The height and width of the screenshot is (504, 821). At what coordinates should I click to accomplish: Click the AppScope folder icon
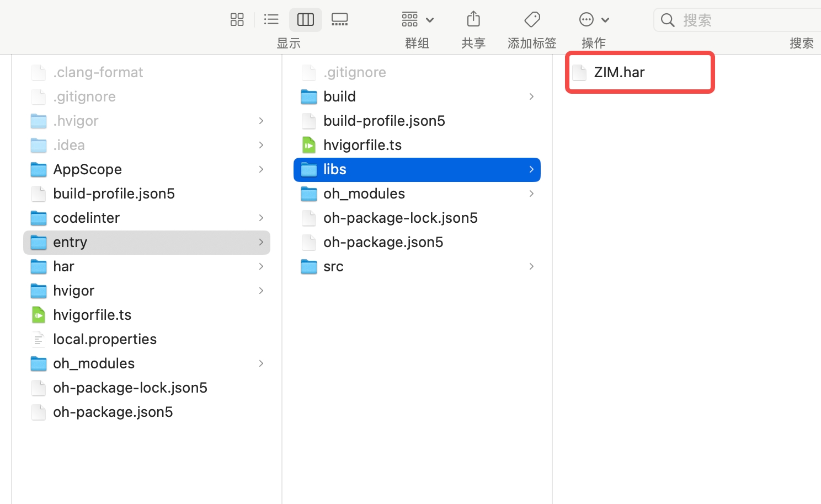(39, 169)
